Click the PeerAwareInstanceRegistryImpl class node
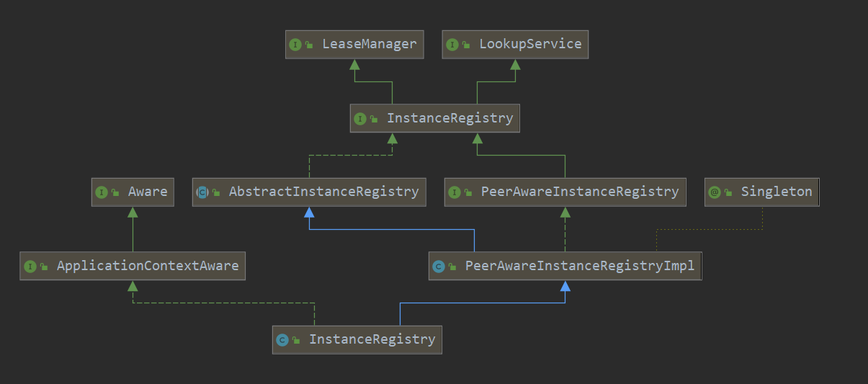The height and width of the screenshot is (384, 868). tap(565, 266)
